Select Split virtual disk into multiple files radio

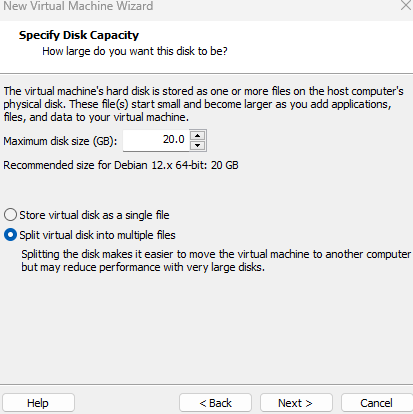10,235
